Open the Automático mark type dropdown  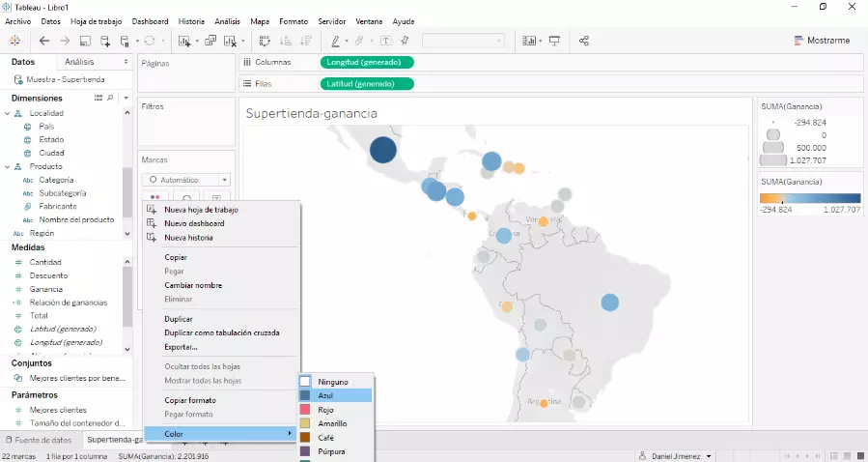click(x=186, y=180)
